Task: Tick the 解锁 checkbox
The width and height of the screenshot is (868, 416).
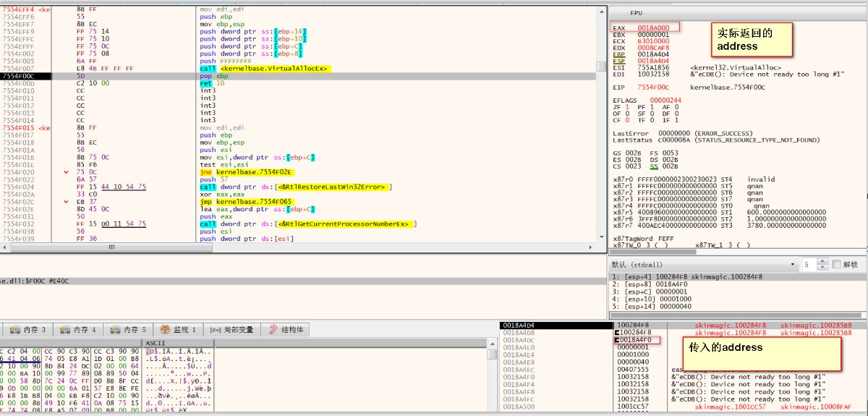Action: click(838, 265)
